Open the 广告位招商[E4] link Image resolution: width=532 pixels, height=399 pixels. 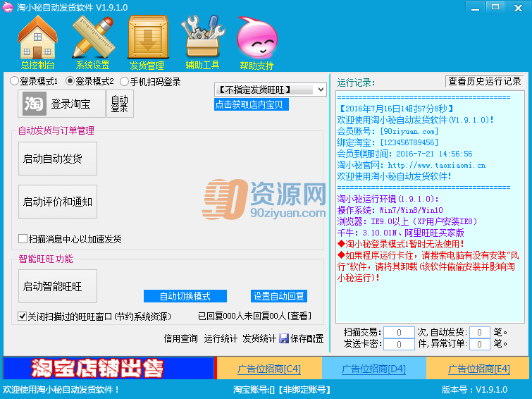point(479,369)
